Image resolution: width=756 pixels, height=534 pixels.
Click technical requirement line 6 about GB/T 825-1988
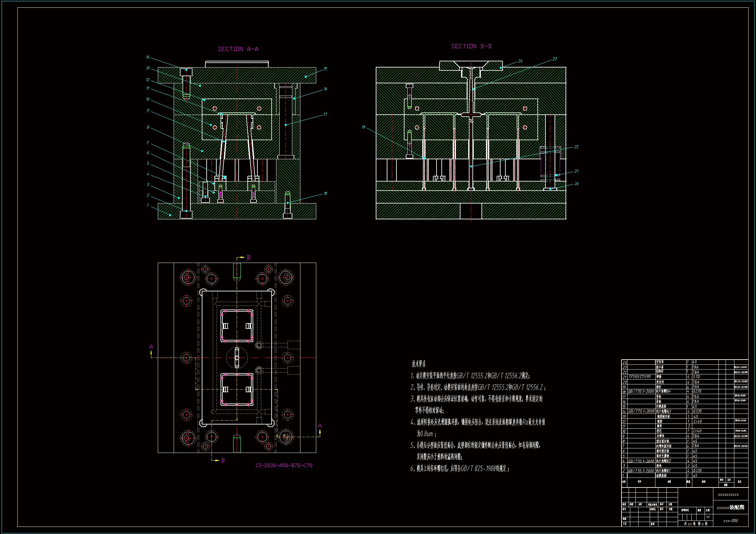(460, 468)
